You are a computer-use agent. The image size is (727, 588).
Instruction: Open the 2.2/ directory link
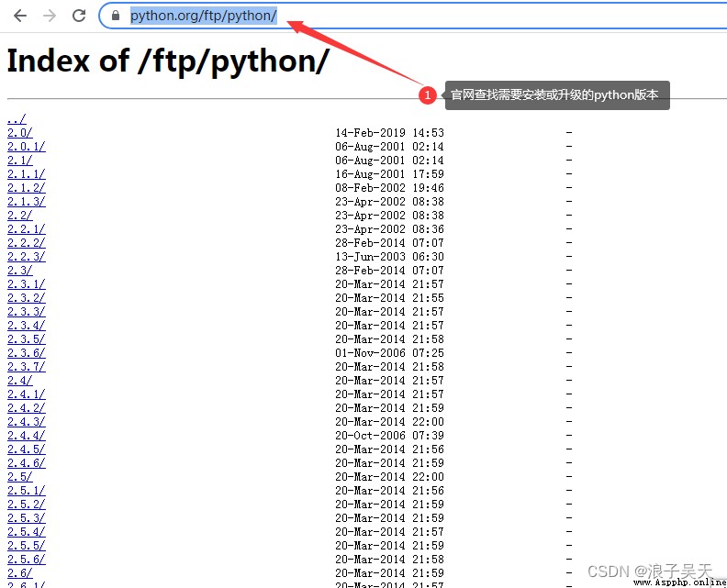[x=20, y=216]
